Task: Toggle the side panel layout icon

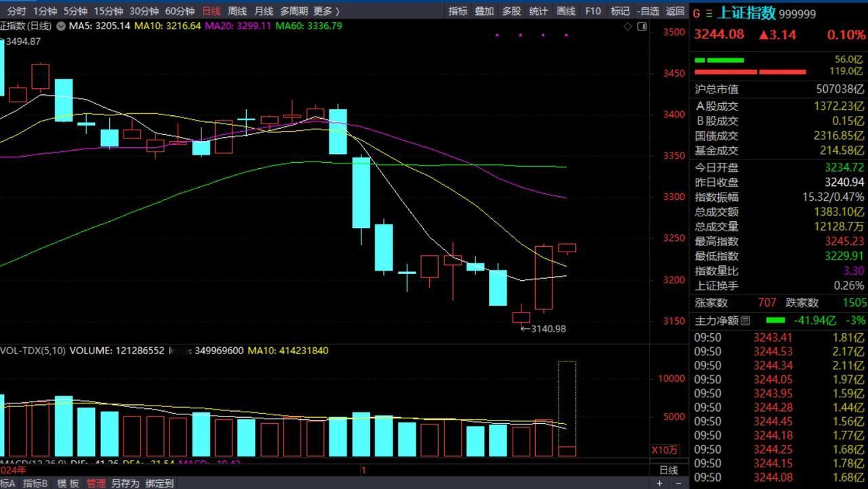Action: tap(642, 26)
